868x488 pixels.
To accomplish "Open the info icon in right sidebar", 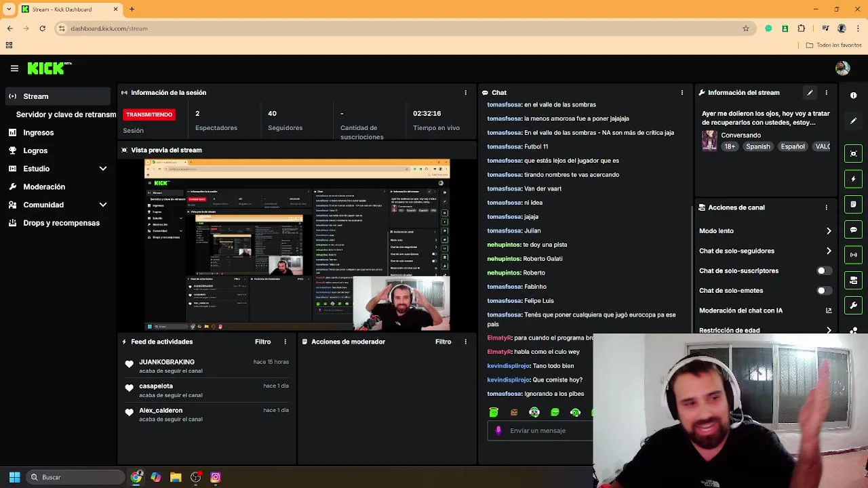I will tap(853, 96).
